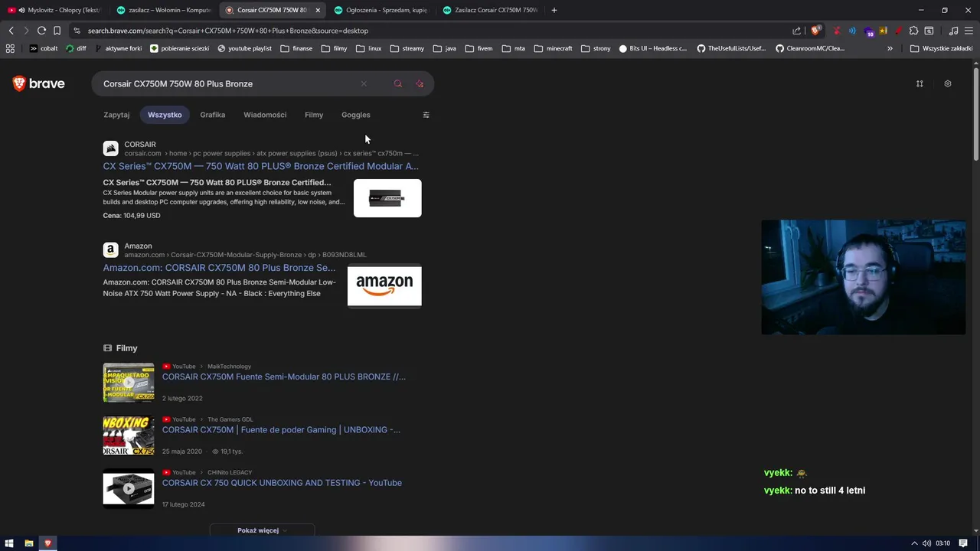The height and width of the screenshot is (551, 980).
Task: Switch to the Filmy search tab
Action: [x=314, y=115]
